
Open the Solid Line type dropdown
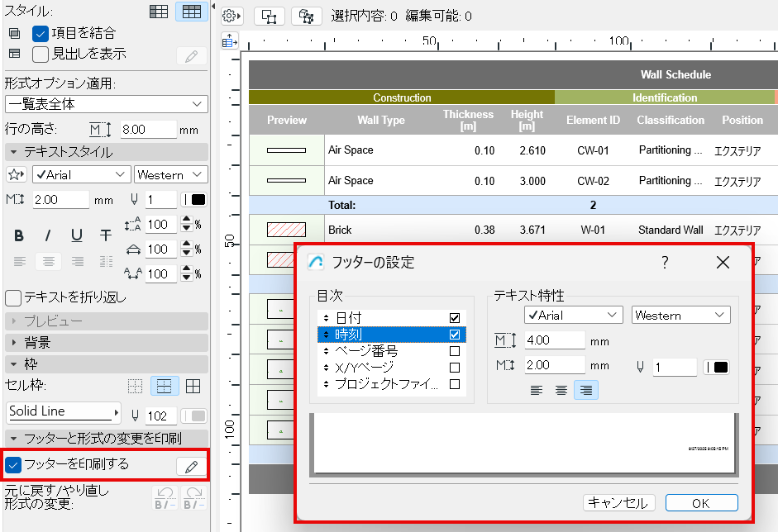pos(64,412)
